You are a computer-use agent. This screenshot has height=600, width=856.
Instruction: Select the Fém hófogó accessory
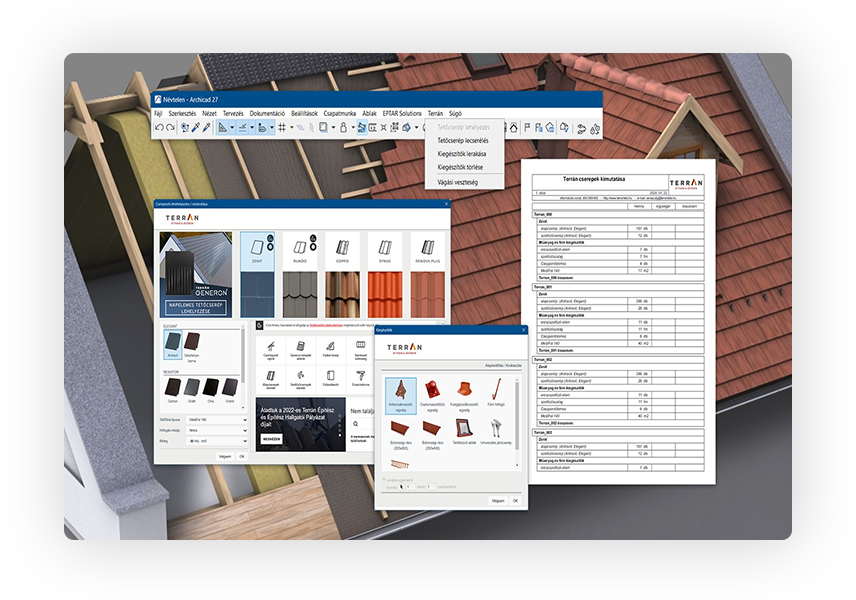496,396
